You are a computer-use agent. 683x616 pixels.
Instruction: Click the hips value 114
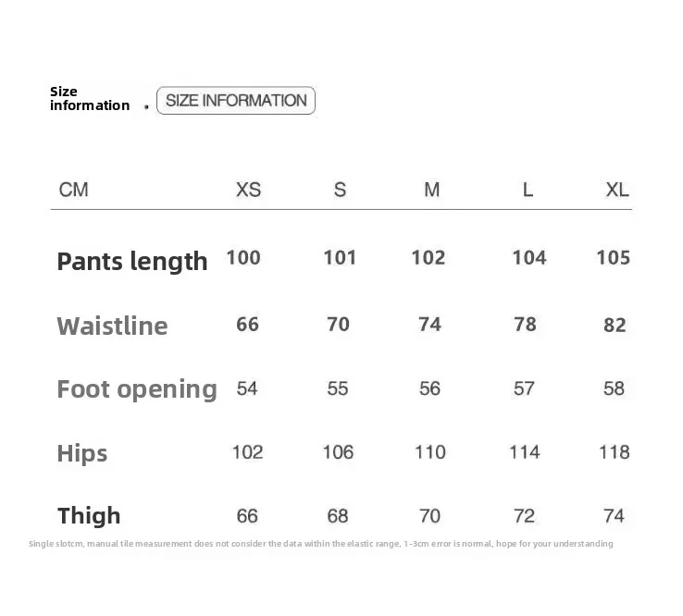[525, 452]
